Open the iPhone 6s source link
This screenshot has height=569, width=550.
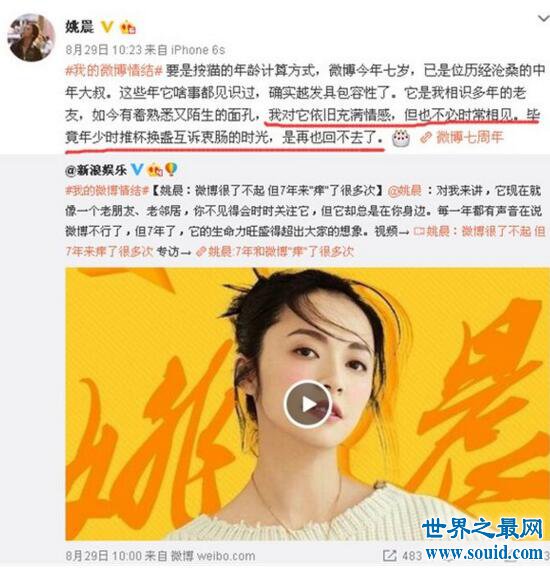point(198,50)
